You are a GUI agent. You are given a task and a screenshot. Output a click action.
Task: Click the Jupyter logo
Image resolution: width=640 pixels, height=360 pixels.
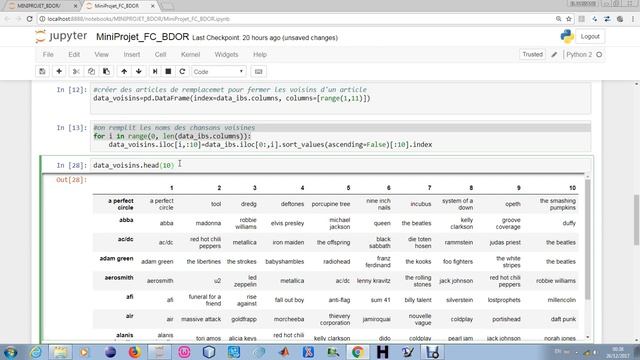click(61, 36)
